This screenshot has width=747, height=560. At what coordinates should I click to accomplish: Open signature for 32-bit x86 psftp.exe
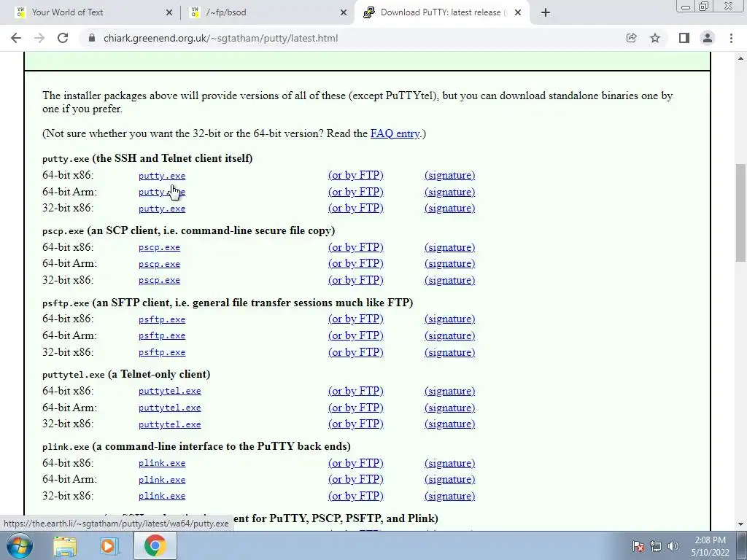[449, 352]
